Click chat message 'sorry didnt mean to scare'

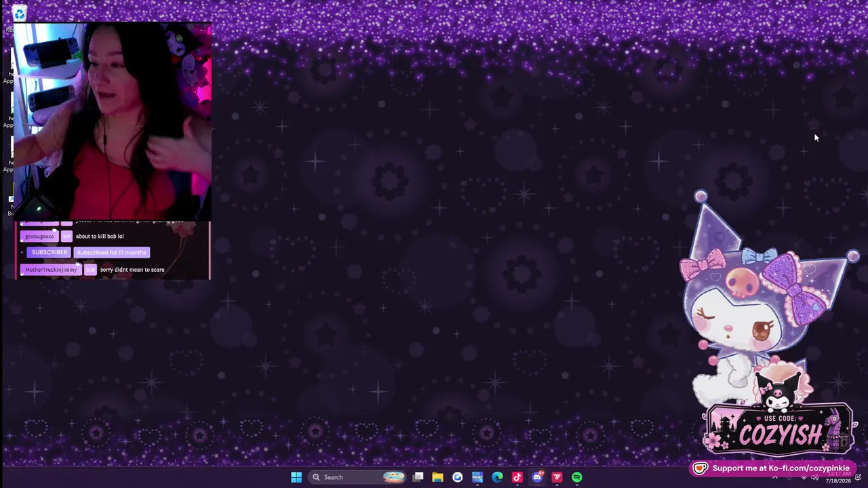click(x=132, y=270)
